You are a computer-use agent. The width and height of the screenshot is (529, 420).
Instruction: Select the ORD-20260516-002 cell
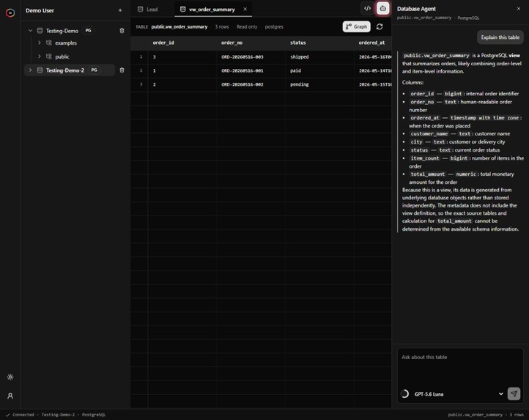click(251, 84)
